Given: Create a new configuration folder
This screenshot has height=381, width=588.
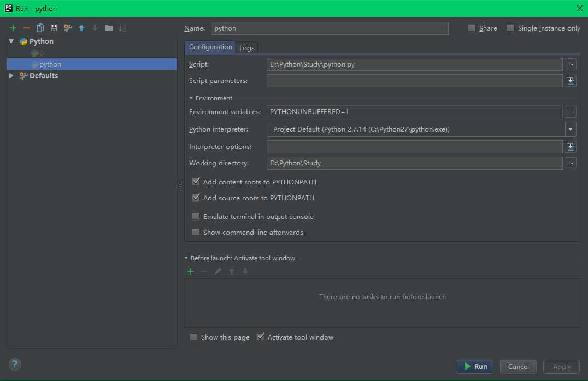Looking at the screenshot, I should (109, 28).
